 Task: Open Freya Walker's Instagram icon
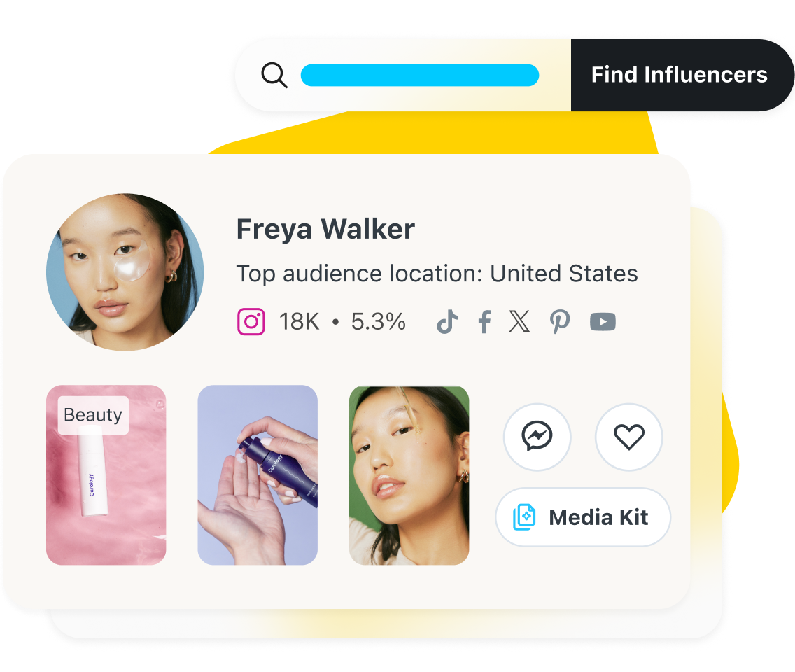coord(251,321)
